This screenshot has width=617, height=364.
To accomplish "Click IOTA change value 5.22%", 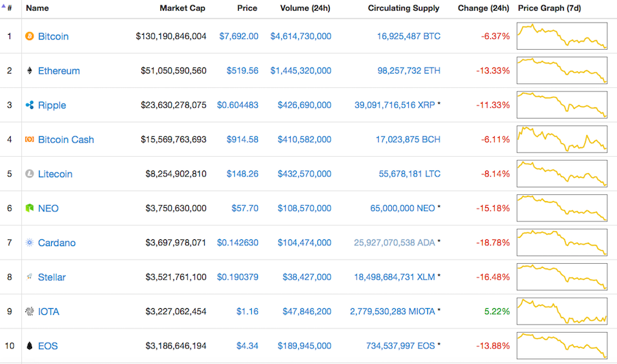I will (497, 312).
